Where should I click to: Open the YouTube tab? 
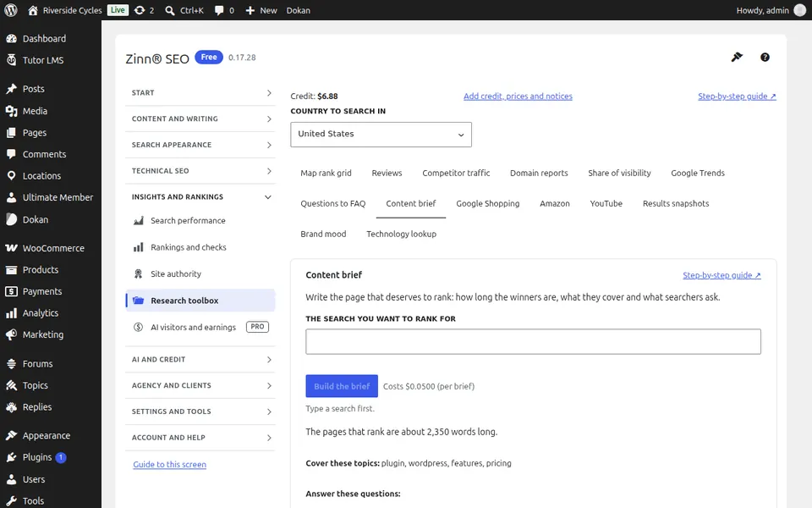606,204
